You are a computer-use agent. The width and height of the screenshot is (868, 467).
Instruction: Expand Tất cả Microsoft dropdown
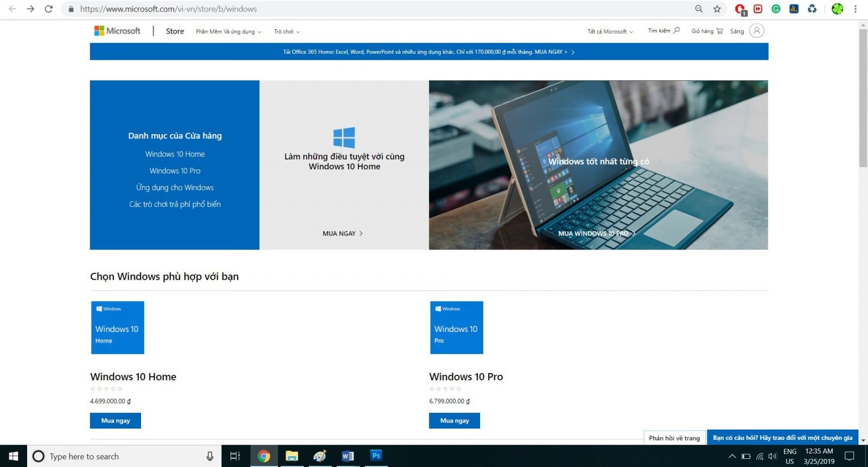[x=610, y=31]
